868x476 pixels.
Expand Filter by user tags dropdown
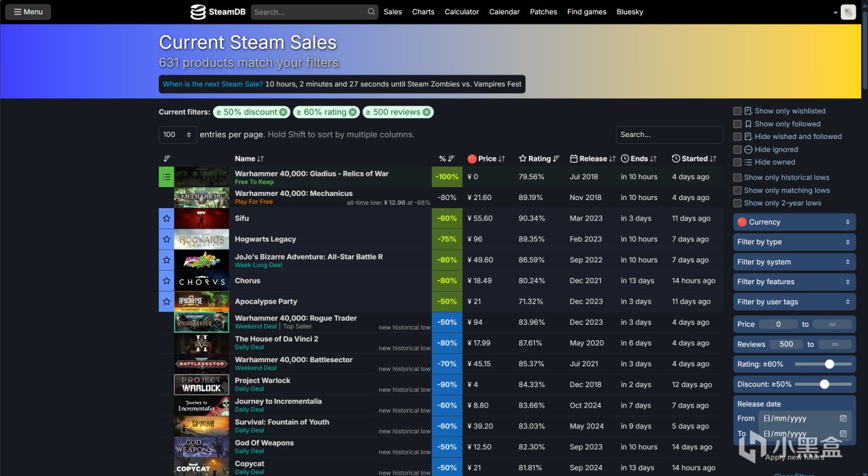[794, 302]
